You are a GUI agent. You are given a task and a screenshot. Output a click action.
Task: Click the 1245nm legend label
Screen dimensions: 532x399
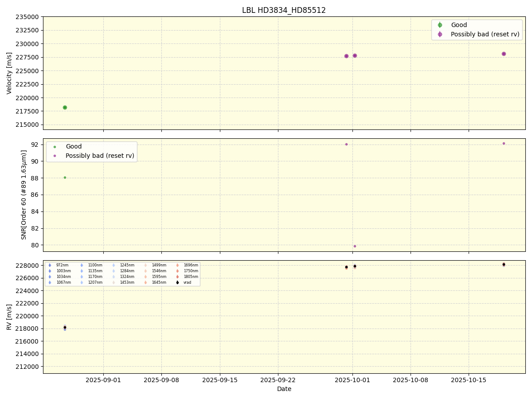(127, 265)
